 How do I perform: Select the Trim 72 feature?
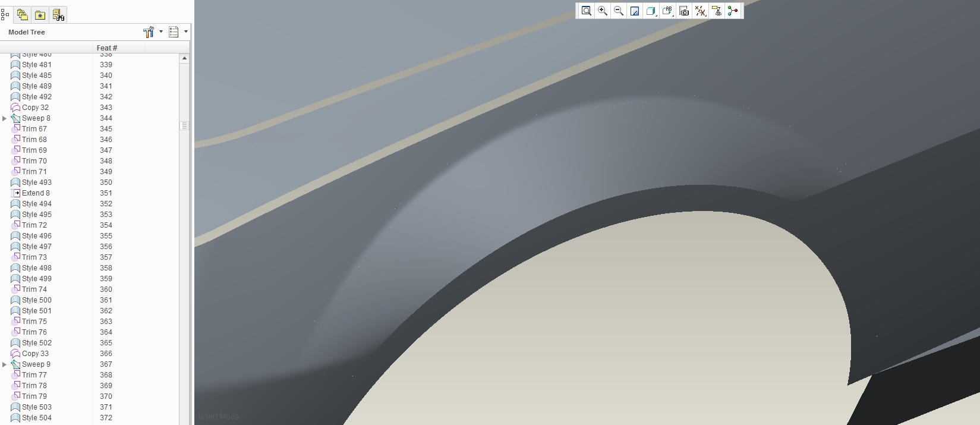(34, 225)
